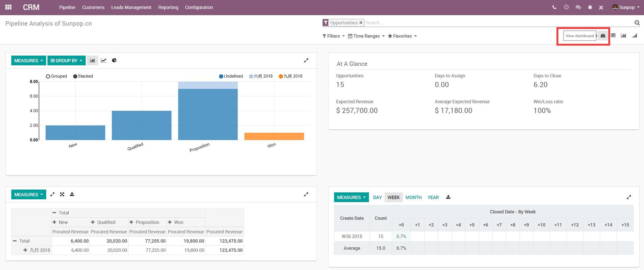The width and height of the screenshot is (644, 270).
Task: Open the Pipeline menu
Action: click(67, 7)
